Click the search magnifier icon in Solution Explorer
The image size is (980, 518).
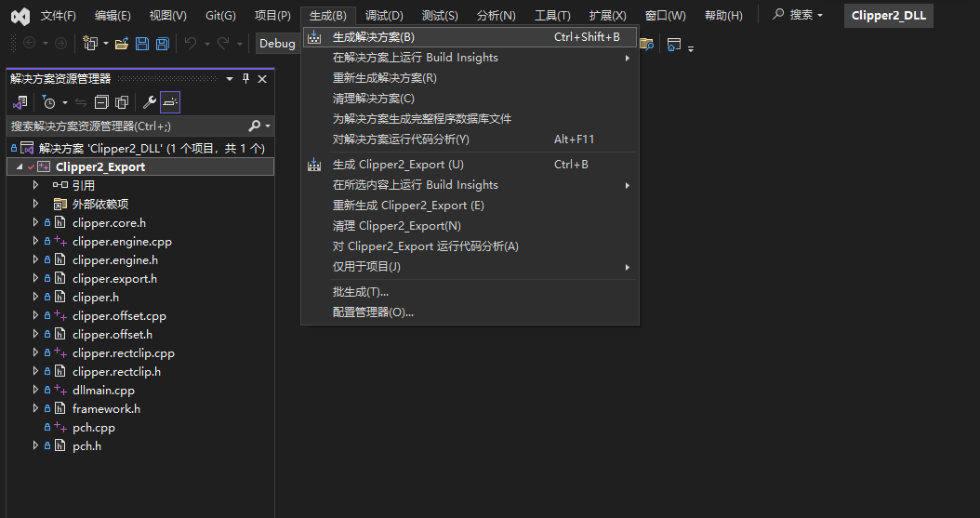254,126
